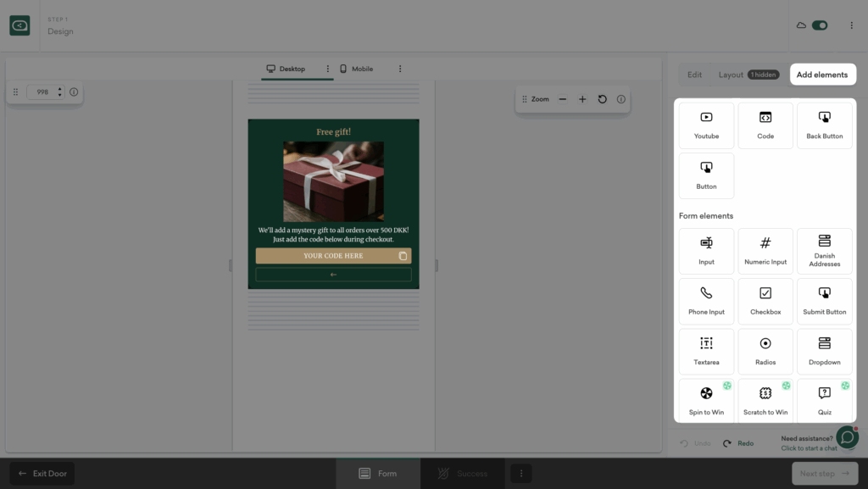Add a Quiz element
Screen dimensions: 868x489
[824, 401]
